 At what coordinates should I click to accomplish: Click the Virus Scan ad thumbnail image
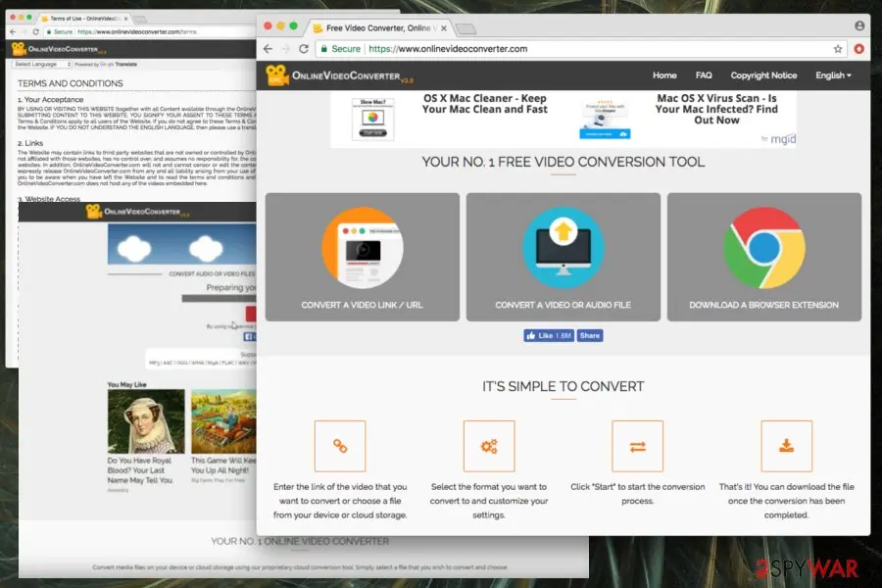(x=605, y=119)
